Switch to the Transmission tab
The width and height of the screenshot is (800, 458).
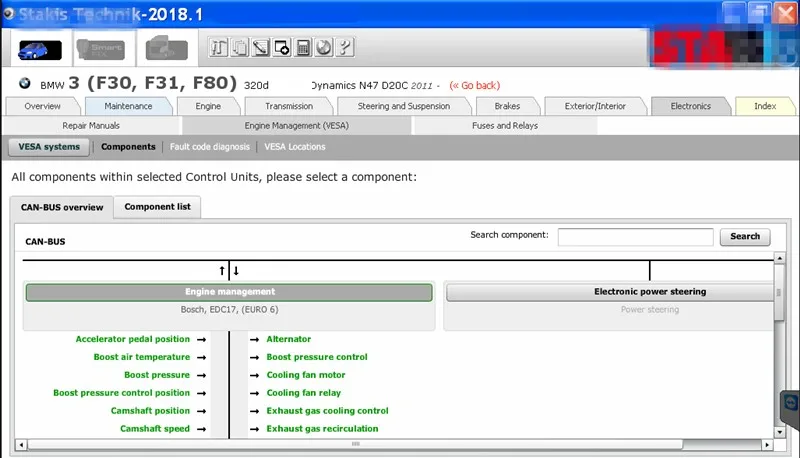(x=289, y=106)
